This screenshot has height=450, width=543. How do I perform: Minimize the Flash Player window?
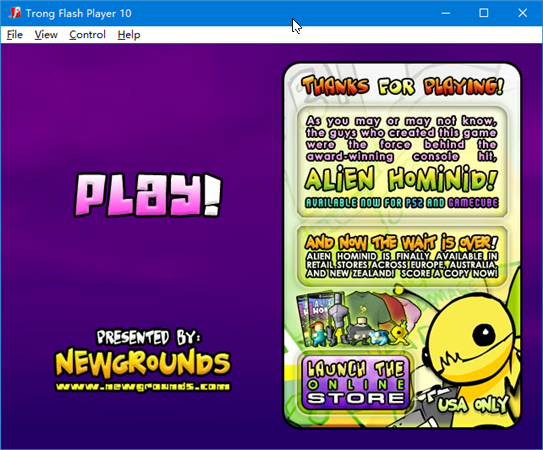(x=446, y=13)
